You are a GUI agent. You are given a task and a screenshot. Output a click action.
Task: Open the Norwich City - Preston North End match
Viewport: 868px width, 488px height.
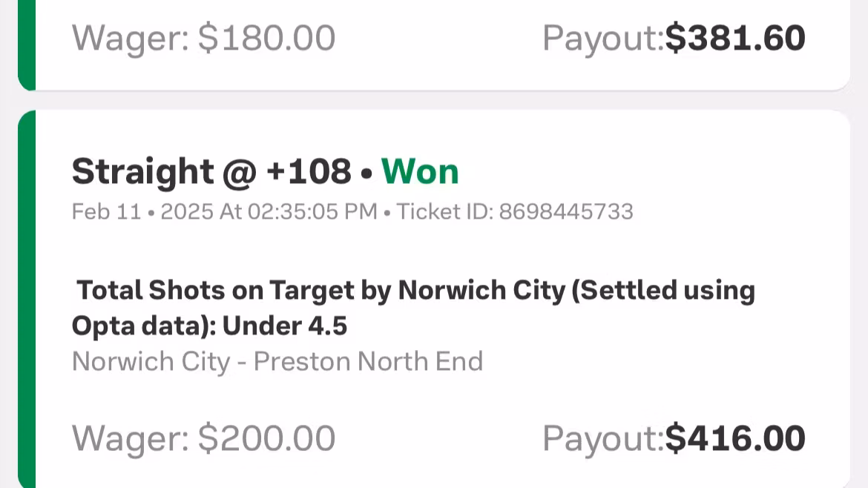[277, 362]
